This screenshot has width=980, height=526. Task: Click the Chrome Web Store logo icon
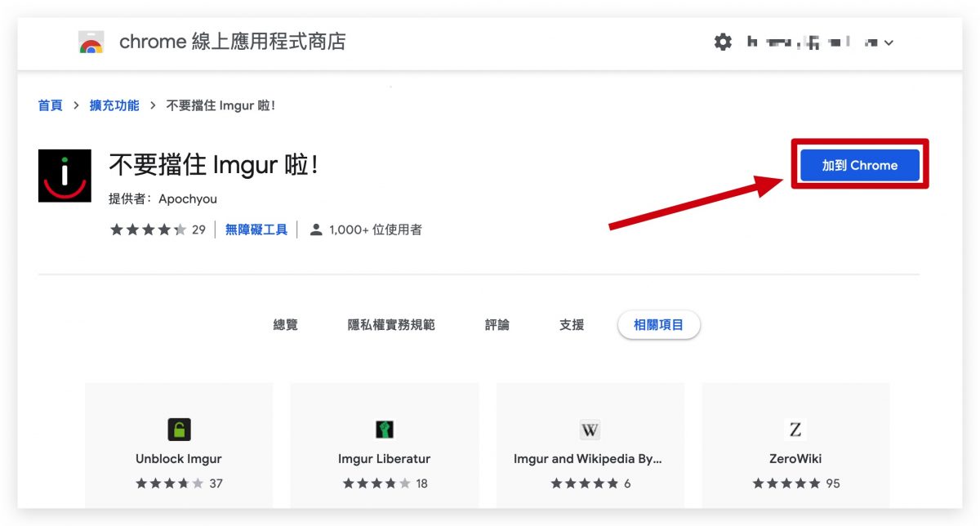[91, 42]
